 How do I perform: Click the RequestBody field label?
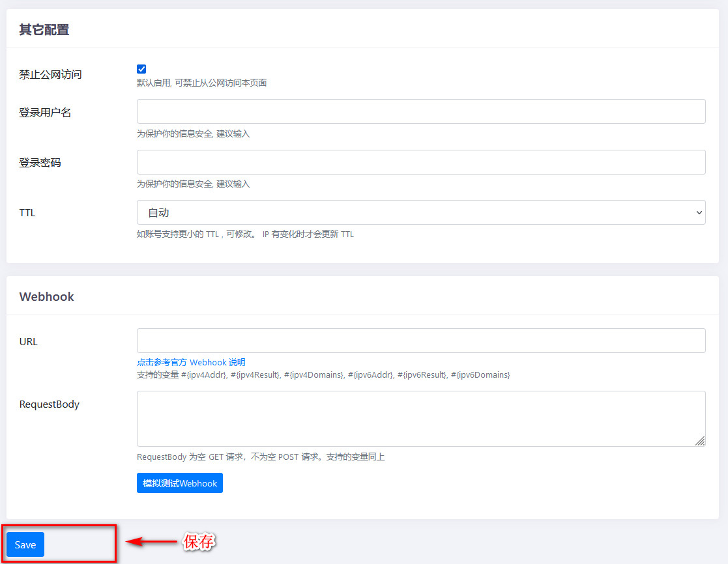[x=50, y=404]
